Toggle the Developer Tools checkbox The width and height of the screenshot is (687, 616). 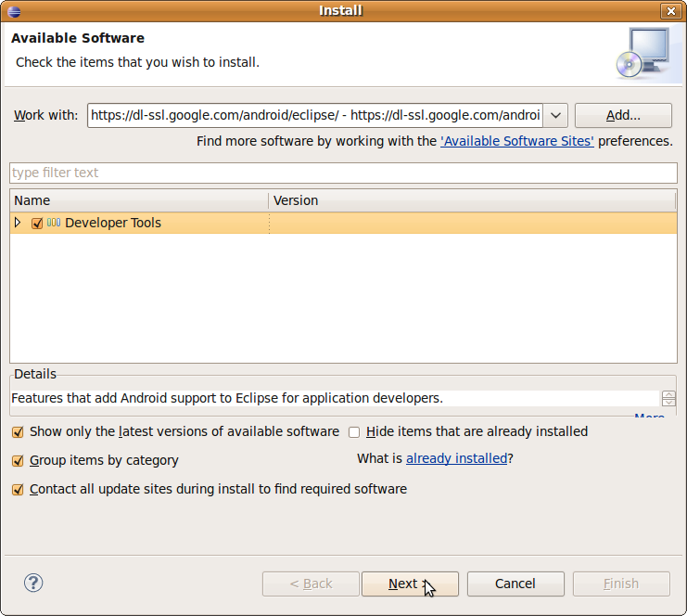(37, 224)
